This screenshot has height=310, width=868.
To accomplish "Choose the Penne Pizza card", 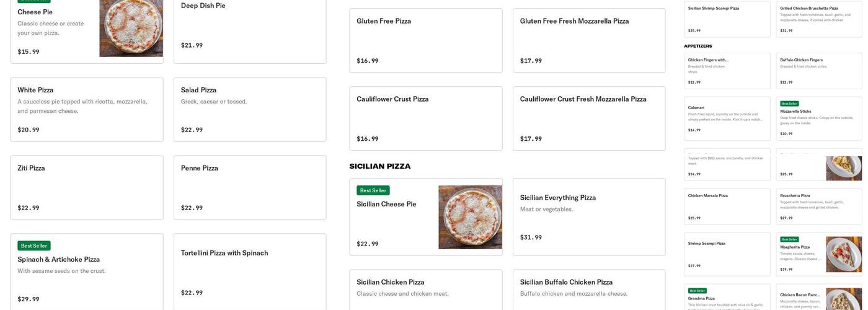I will (250, 187).
